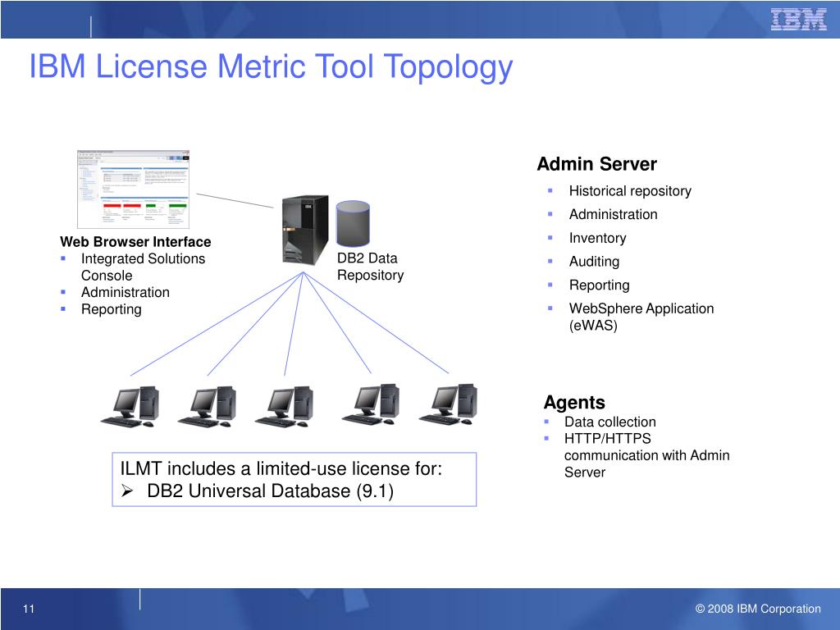840x630 pixels.
Task: Click Administration under Web Browser Interface
Action: 126,292
